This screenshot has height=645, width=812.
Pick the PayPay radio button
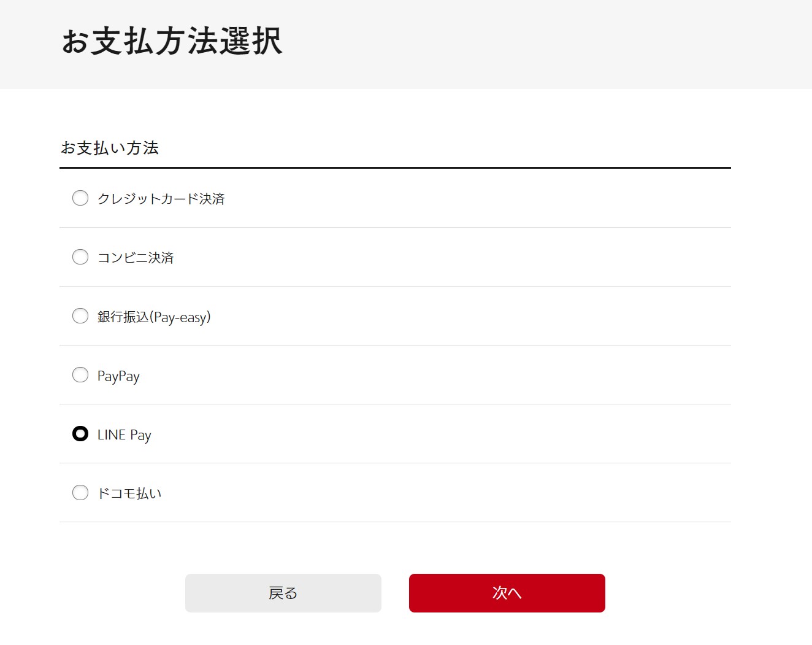80,375
